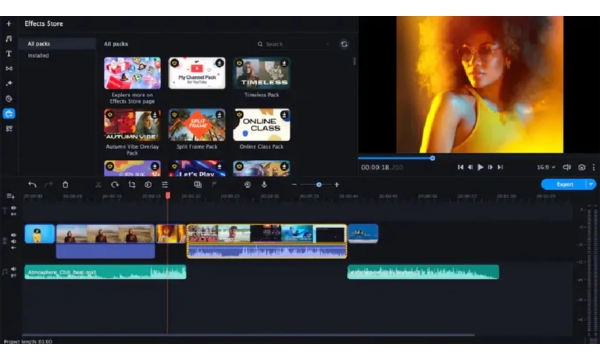Open the search field dropdown arrow

tap(328, 44)
